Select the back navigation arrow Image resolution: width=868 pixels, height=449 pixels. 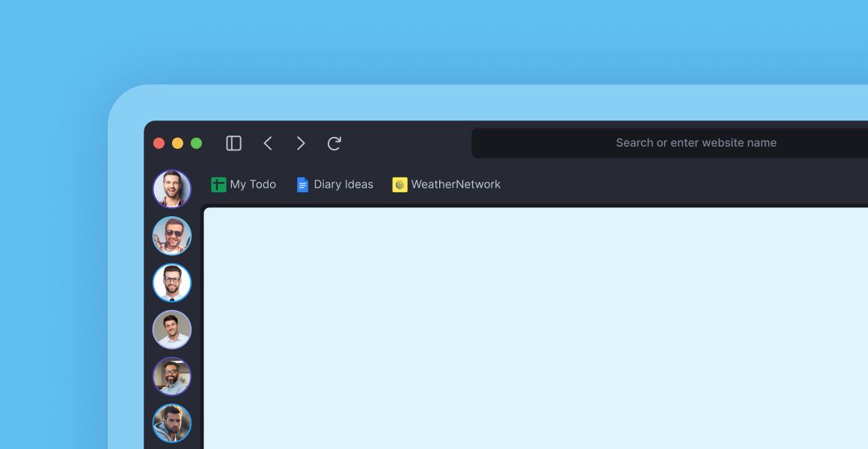click(x=268, y=143)
